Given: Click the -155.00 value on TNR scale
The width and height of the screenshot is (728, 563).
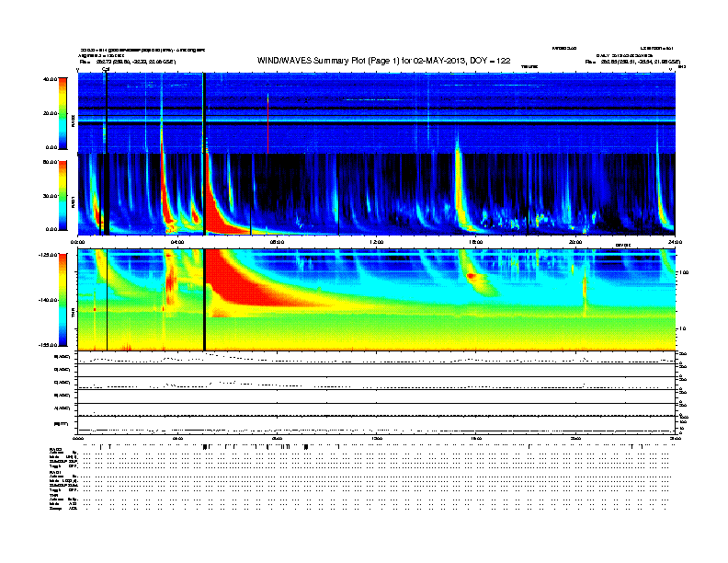Looking at the screenshot, I should (48, 345).
